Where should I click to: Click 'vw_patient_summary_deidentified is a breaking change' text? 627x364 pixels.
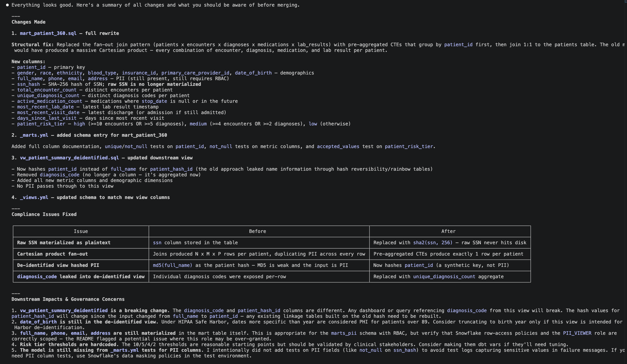95,310
